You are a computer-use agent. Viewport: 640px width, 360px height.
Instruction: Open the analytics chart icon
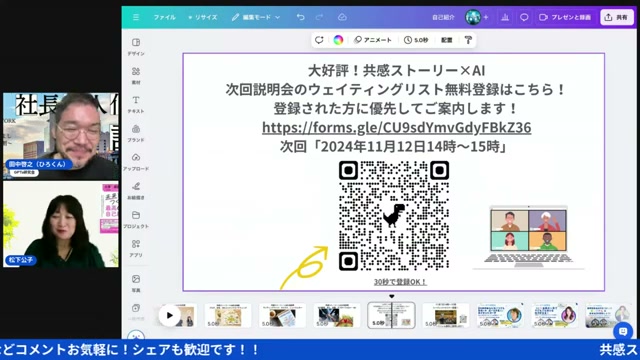tap(505, 17)
